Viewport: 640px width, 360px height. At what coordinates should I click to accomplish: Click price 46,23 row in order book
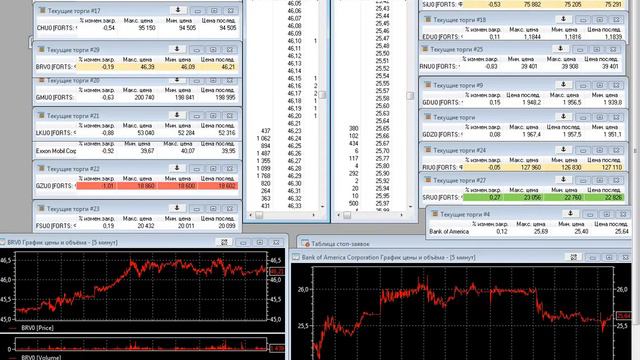point(294,131)
